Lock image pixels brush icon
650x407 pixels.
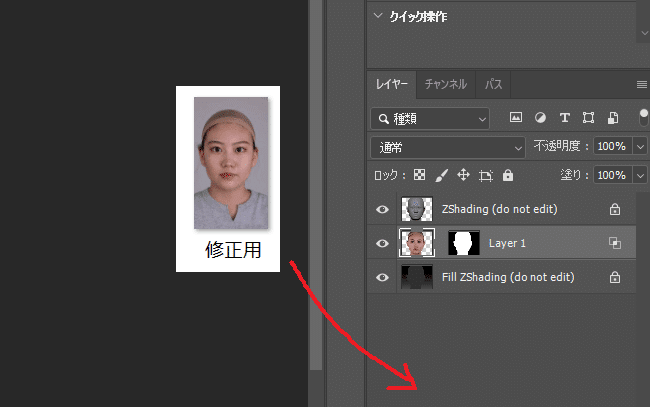(x=441, y=175)
